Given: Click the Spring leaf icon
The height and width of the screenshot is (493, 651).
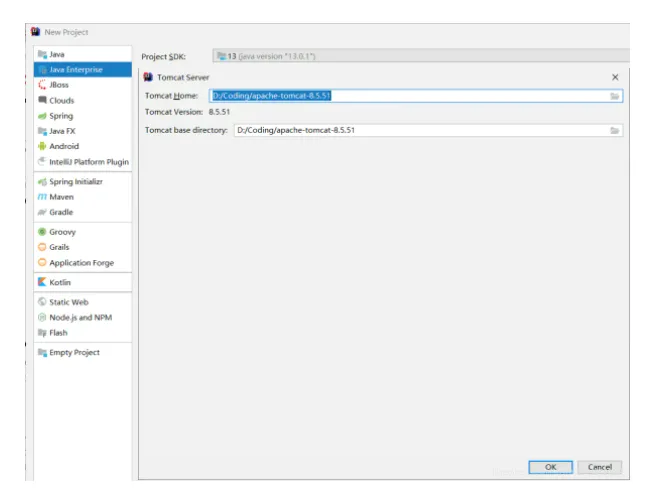Looking at the screenshot, I should coord(42,116).
